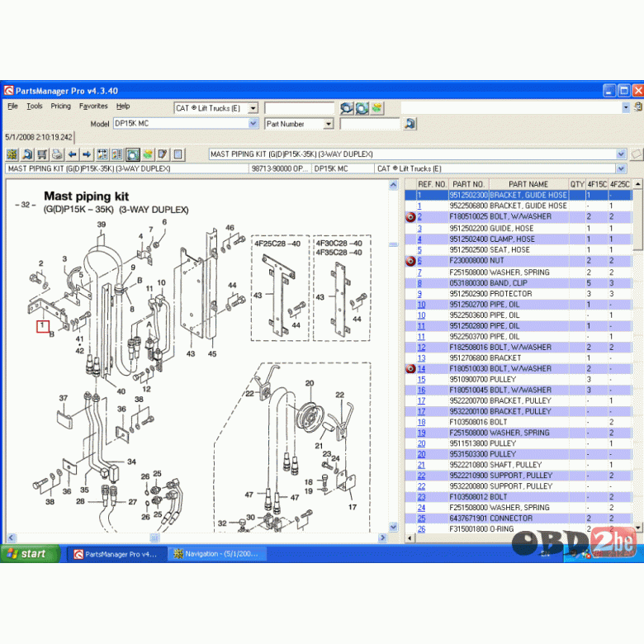Open the Tools menu

pos(35,106)
